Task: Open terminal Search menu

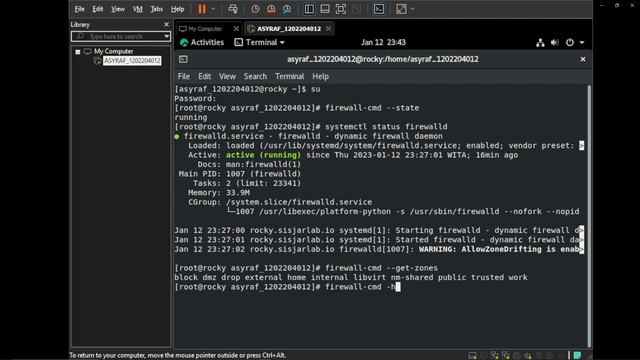Action: click(x=255, y=76)
